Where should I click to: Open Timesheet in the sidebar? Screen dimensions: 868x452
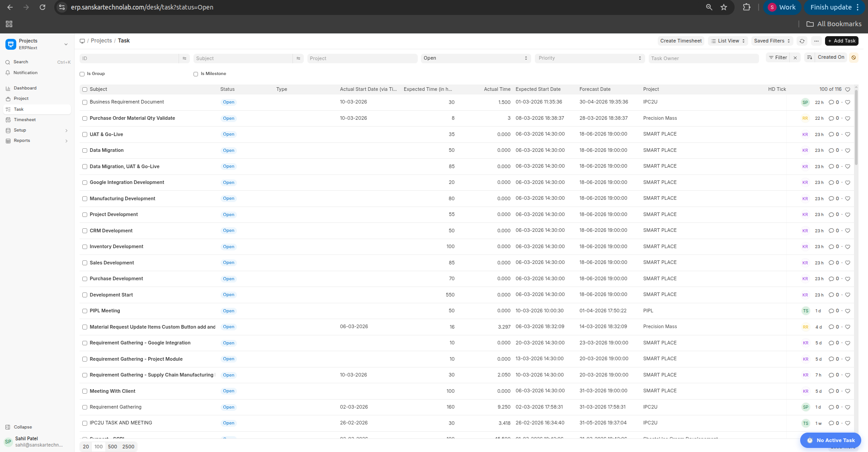24,120
